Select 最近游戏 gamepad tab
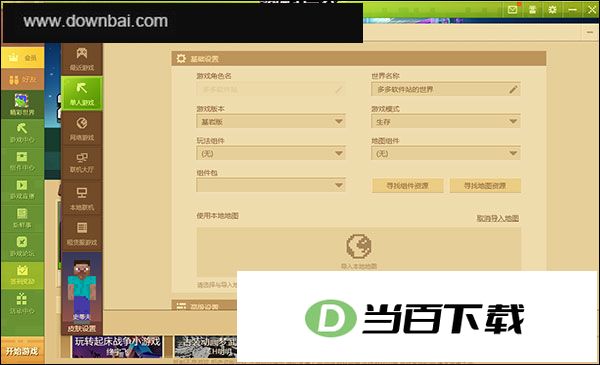 pos(82,59)
